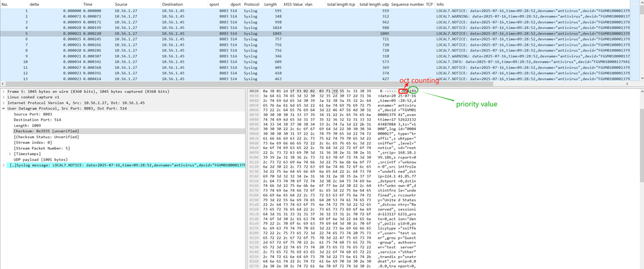Collapse the User Datagram Protocol node
The width and height of the screenshot is (644, 269).
[4, 108]
